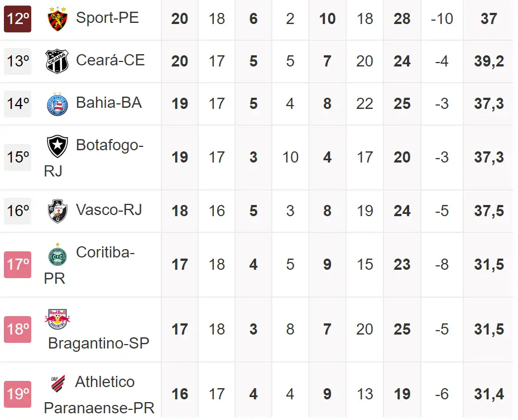Image resolution: width=518 pixels, height=420 pixels.
Task: Click the Ceará-CE club crest
Action: coord(57,61)
